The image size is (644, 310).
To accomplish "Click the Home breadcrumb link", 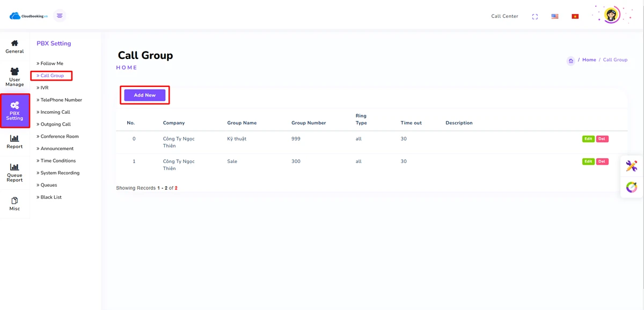I will (589, 60).
